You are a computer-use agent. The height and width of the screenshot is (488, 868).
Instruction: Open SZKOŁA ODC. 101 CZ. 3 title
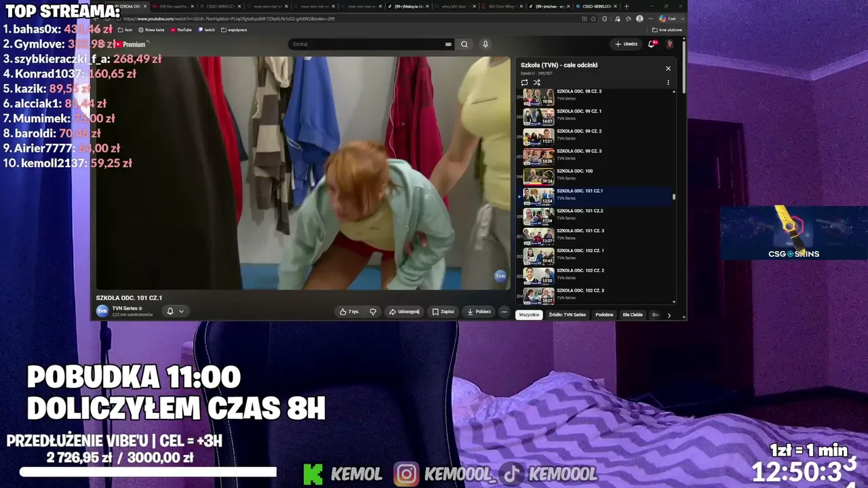580,231
